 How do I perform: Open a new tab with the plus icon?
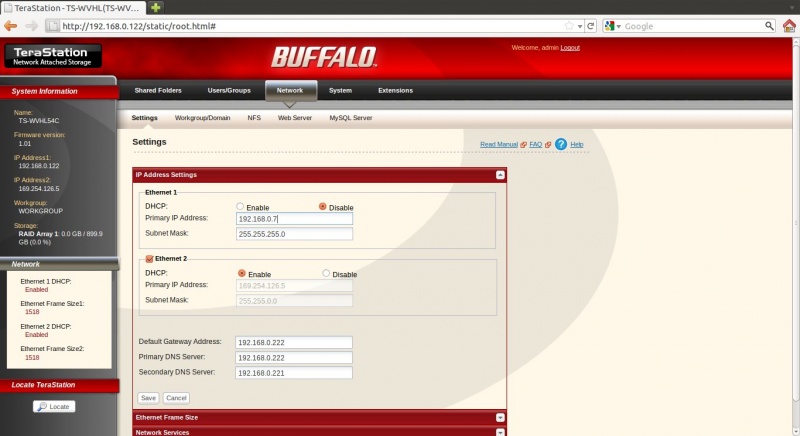156,7
